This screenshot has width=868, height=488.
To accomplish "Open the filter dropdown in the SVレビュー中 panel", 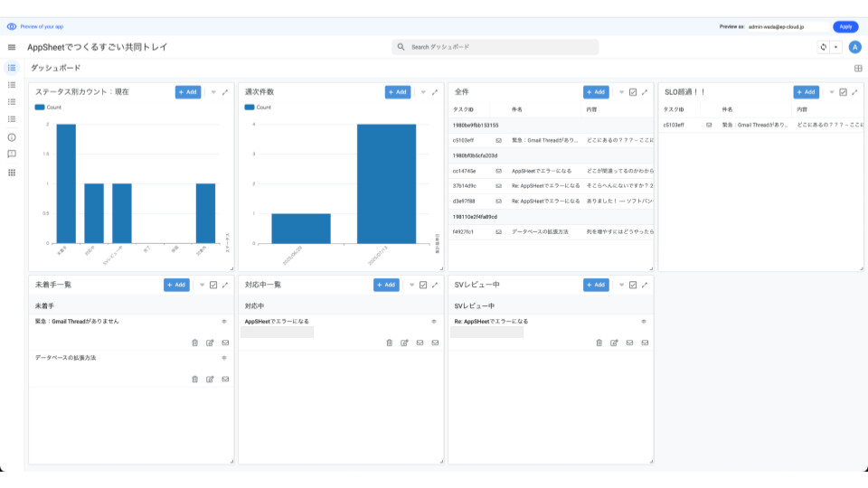I will point(621,285).
